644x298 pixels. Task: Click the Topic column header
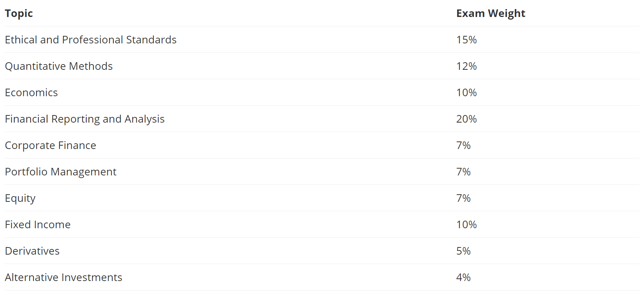(x=19, y=14)
